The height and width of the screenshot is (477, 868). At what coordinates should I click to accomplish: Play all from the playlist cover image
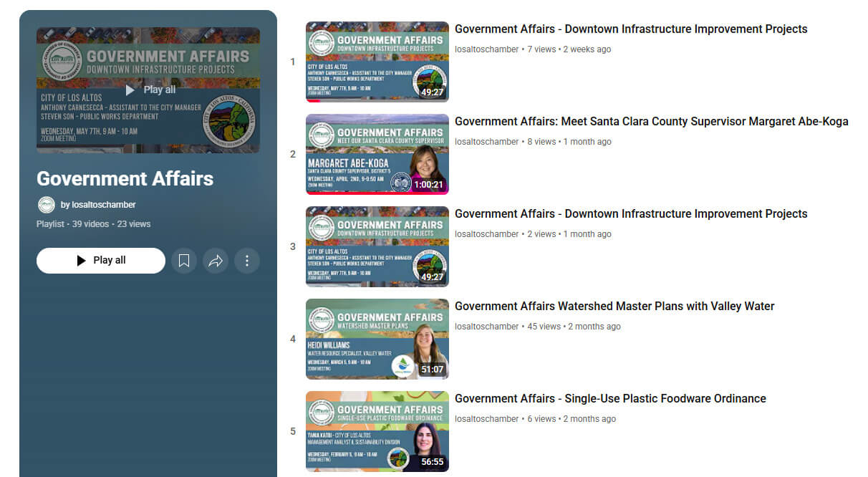click(148, 90)
